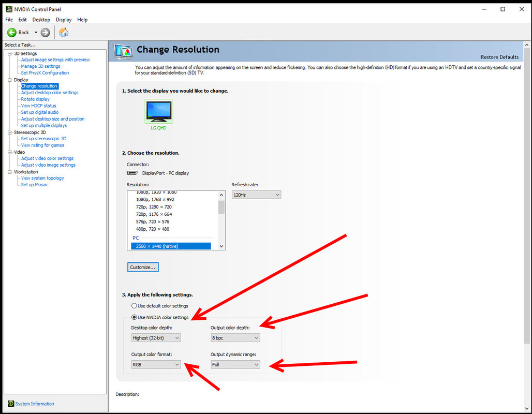
Task: Open the Edit menu
Action: point(22,20)
